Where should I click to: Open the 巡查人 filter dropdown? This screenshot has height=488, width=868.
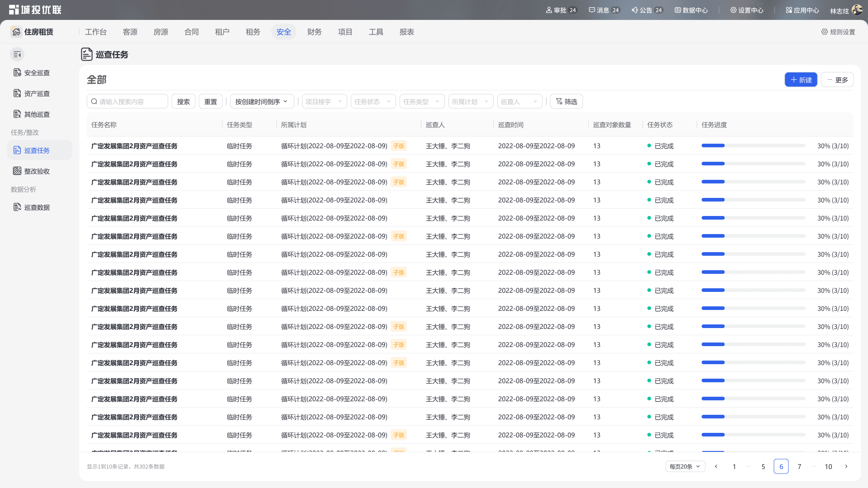(x=519, y=102)
